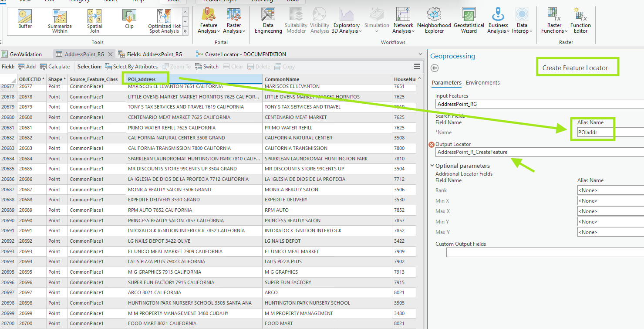Click the Input Features field
Viewport: 644px width, 329px height.
pyautogui.click(x=539, y=104)
